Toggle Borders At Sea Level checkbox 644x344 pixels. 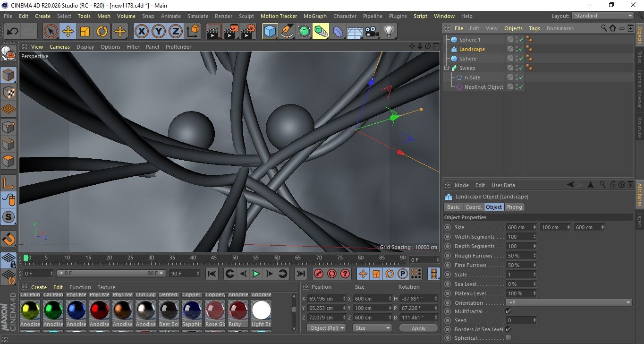tap(508, 329)
